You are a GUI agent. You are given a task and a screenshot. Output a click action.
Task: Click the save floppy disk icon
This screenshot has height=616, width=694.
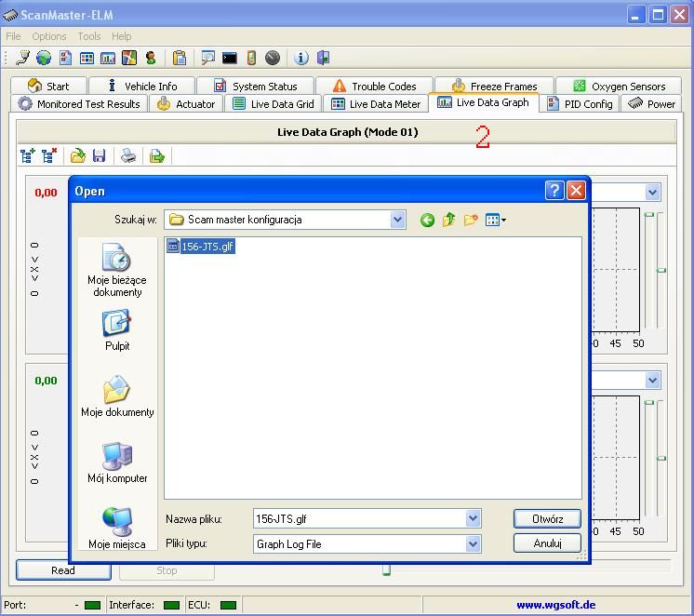click(99, 155)
